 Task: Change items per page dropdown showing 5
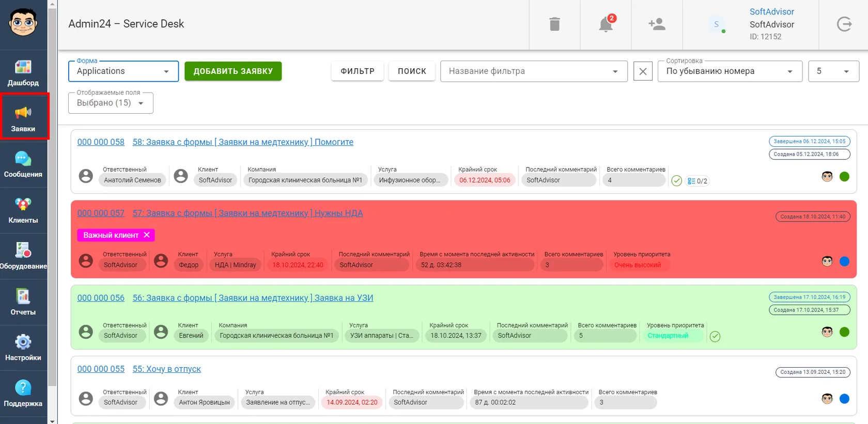point(833,71)
